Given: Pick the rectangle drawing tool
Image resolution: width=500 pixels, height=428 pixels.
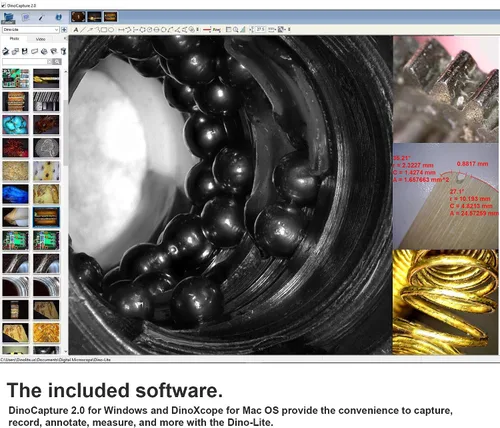Looking at the screenshot, I should click(104, 30).
